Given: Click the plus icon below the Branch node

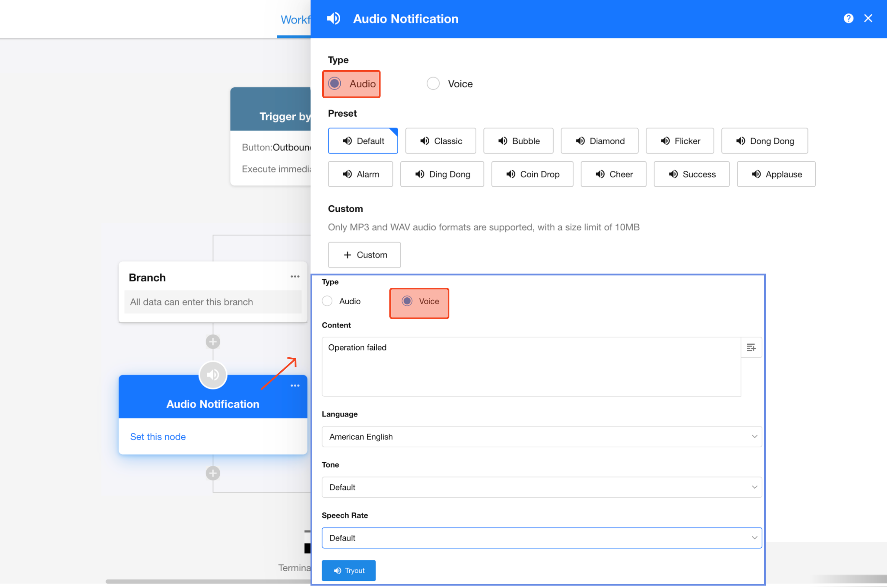Looking at the screenshot, I should pos(213,342).
